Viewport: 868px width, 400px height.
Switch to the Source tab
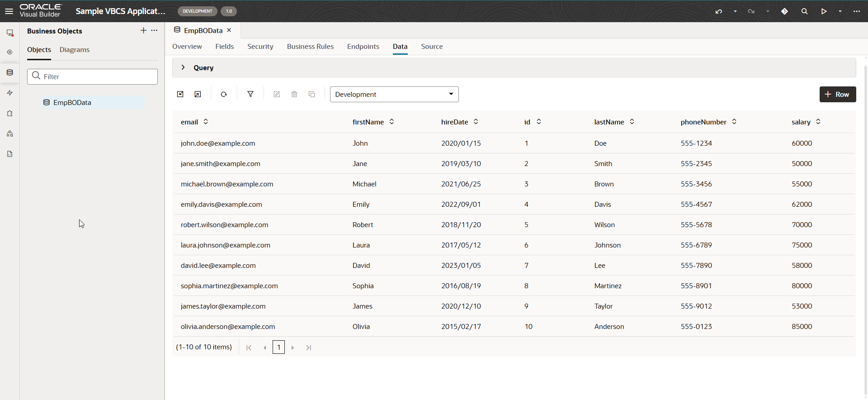point(432,47)
